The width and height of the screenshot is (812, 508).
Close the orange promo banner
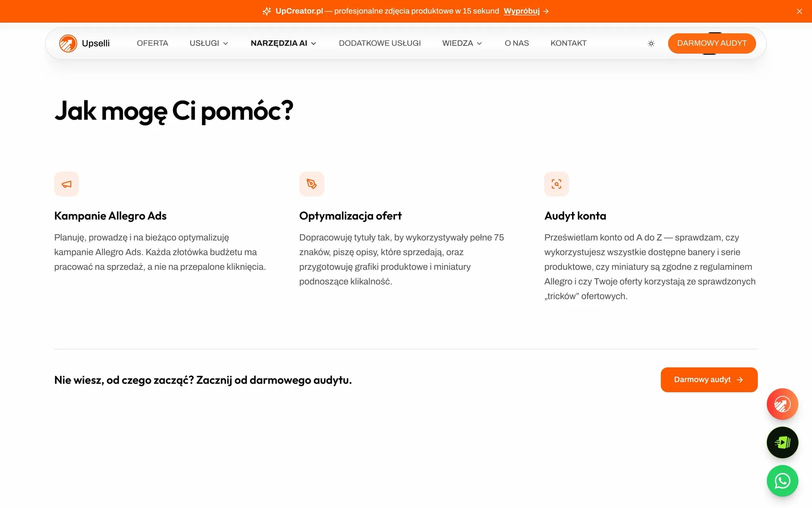pos(799,11)
